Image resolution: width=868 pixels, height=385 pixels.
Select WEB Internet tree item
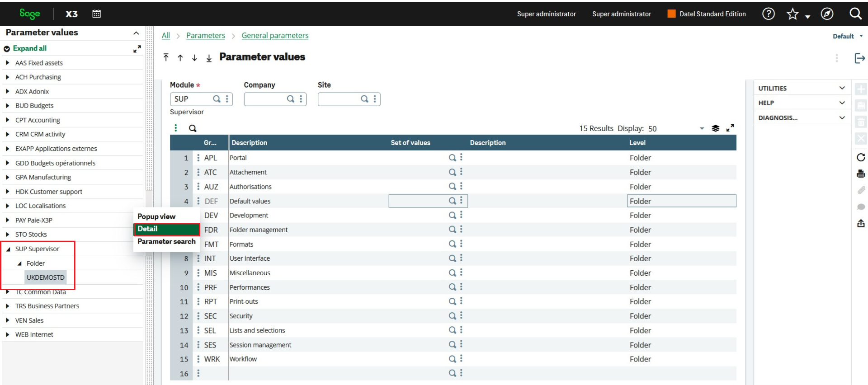pyautogui.click(x=34, y=334)
